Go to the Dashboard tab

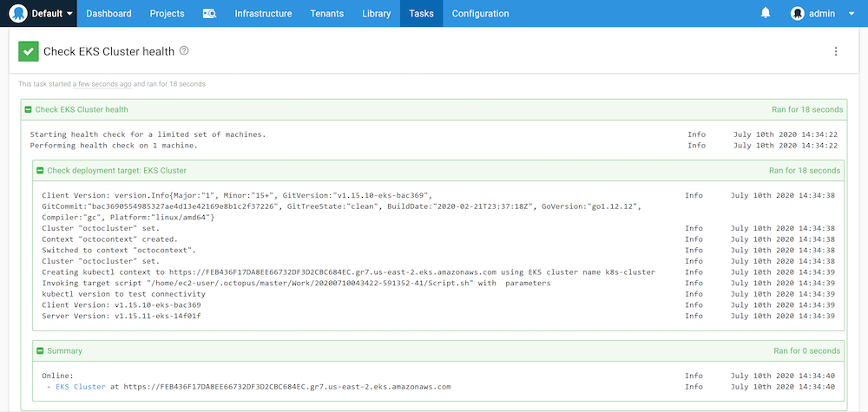(x=108, y=14)
